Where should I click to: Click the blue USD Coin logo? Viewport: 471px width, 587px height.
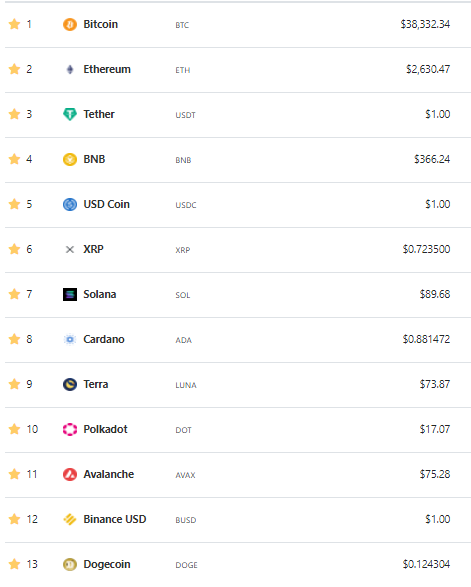click(70, 204)
